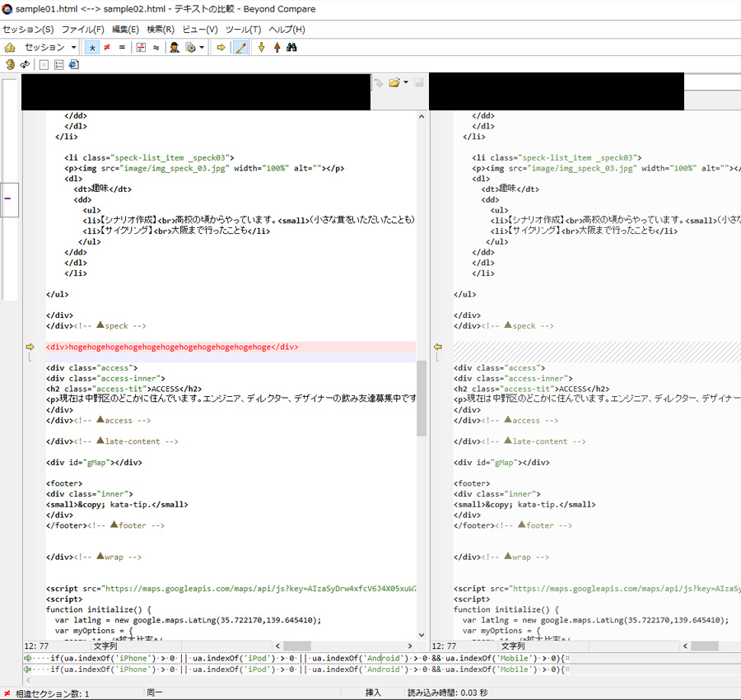This screenshot has width=741, height=700.
Task: Toggle Show All lines filter
Action: [92, 48]
